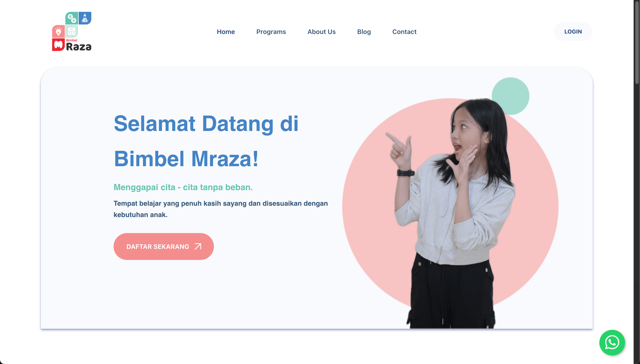Click the Raza logo text
The image size is (640, 364).
[79, 47]
